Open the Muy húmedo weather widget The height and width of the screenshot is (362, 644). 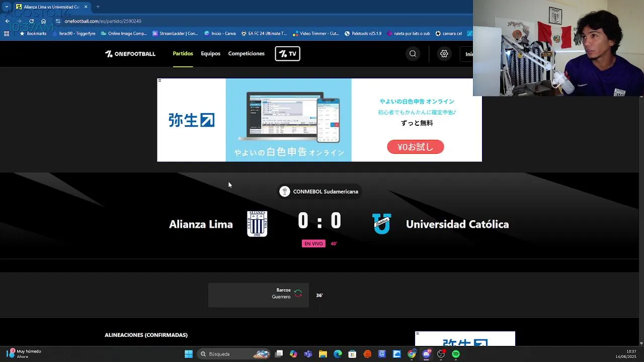pyautogui.click(x=24, y=354)
